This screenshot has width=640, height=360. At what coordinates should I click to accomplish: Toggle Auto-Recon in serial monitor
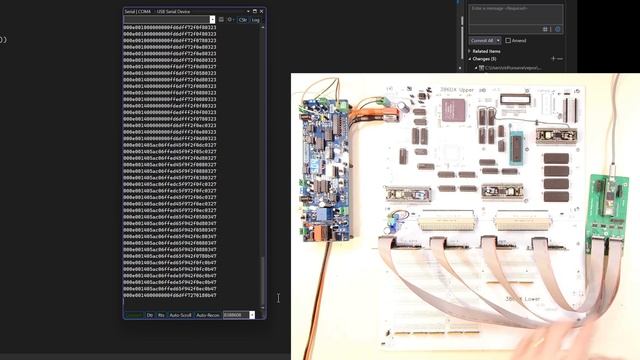tap(207, 315)
